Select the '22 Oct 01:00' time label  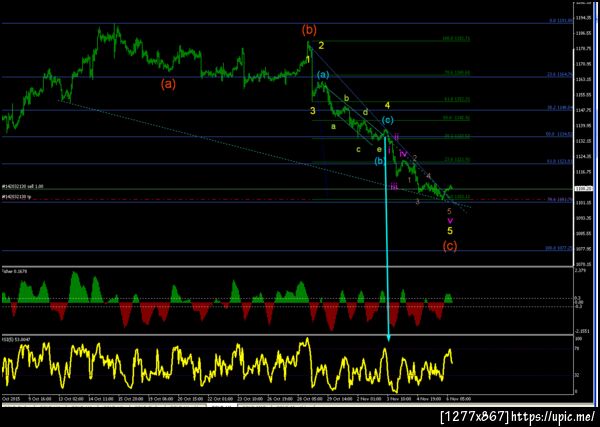click(x=218, y=398)
